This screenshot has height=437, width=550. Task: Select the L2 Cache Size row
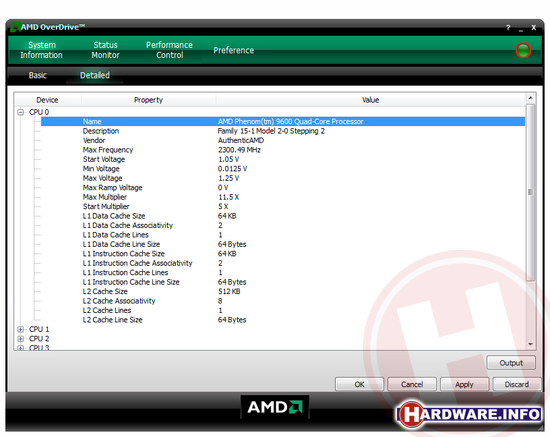pyautogui.click(x=283, y=291)
